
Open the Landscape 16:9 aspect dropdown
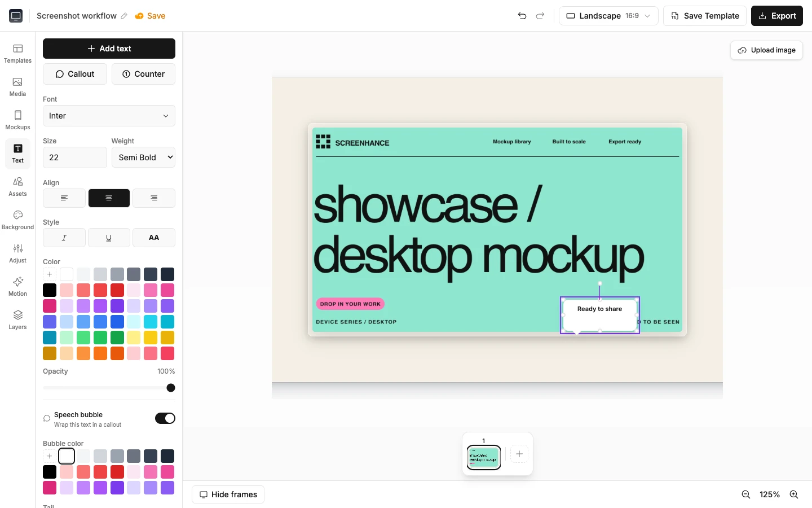click(x=608, y=16)
